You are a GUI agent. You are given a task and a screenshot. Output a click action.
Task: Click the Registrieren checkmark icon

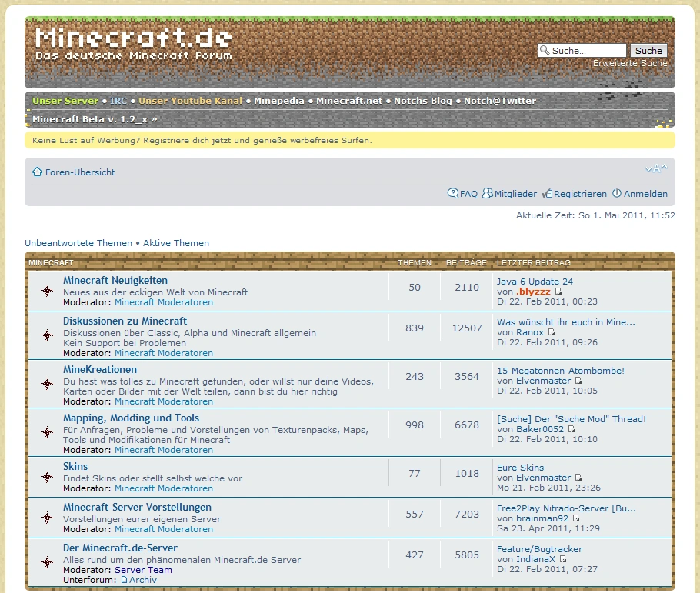coord(548,194)
